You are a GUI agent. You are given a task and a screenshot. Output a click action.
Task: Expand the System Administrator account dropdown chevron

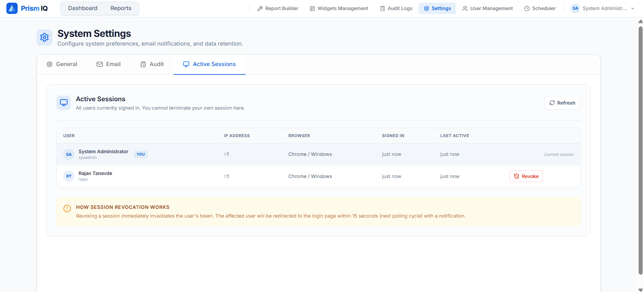[x=633, y=9]
